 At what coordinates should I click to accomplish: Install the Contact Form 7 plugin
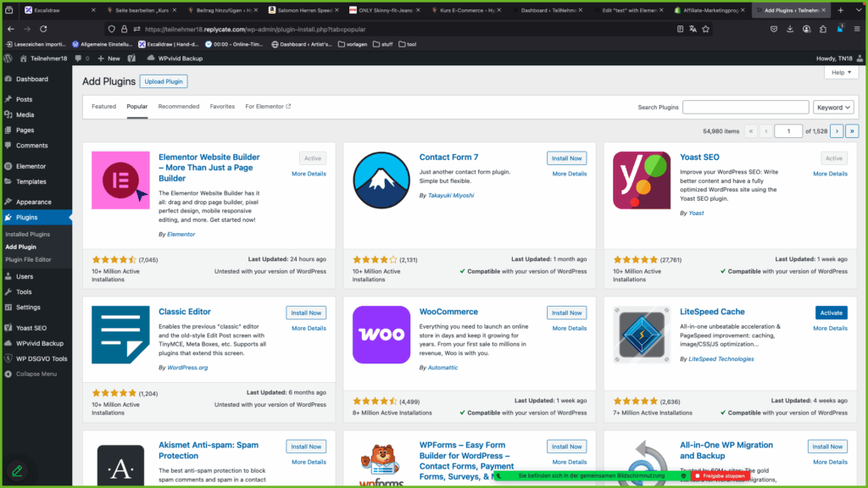pyautogui.click(x=566, y=158)
